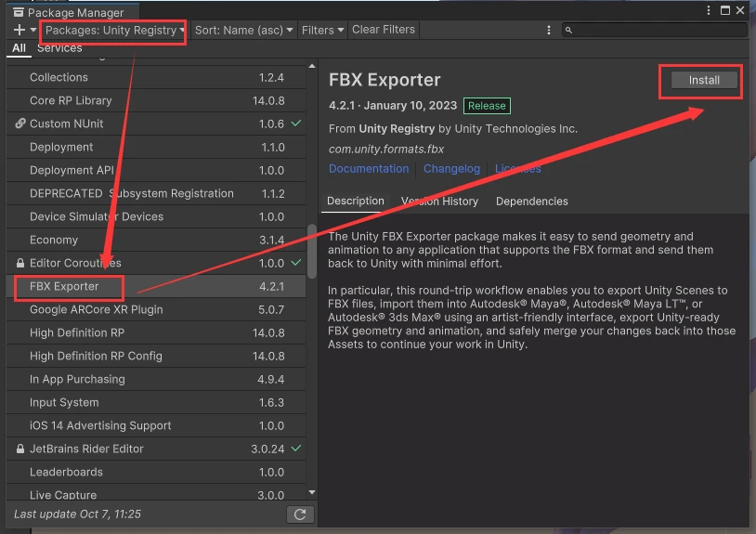Viewport: 756px width, 534px height.
Task: Open the Changelog link
Action: click(x=451, y=169)
